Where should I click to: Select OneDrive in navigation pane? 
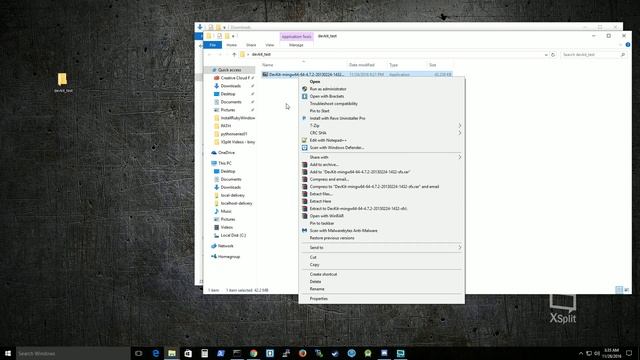click(x=226, y=153)
